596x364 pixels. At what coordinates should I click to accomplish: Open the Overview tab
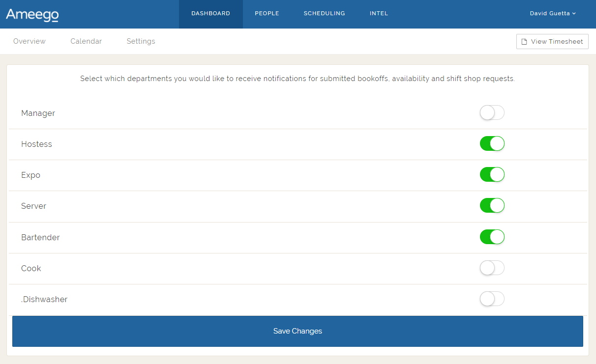coord(29,41)
